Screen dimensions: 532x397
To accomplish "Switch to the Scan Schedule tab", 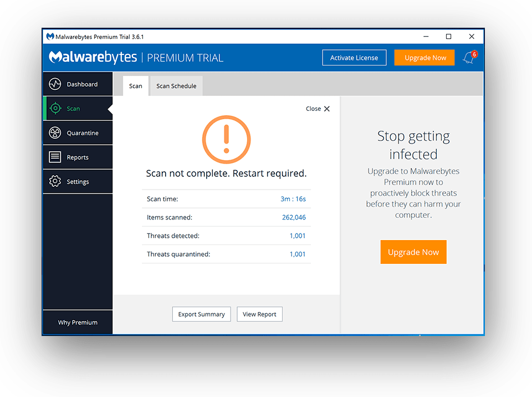I will pyautogui.click(x=176, y=86).
